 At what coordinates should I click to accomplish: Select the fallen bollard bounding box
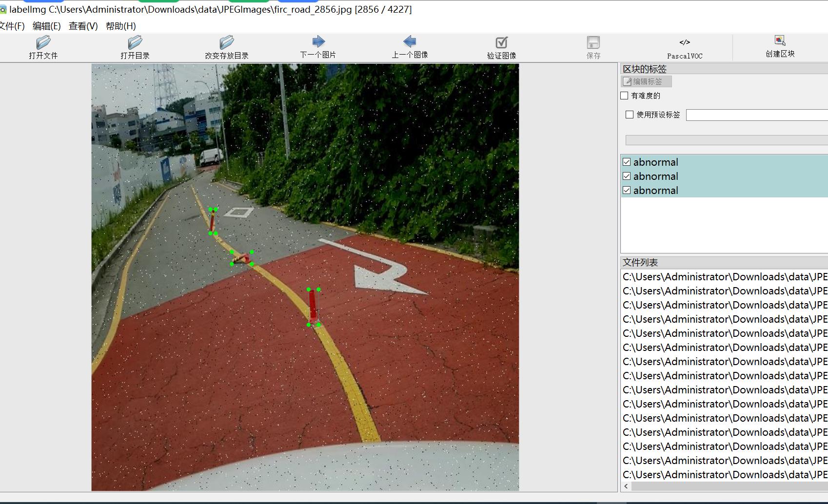pos(242,258)
